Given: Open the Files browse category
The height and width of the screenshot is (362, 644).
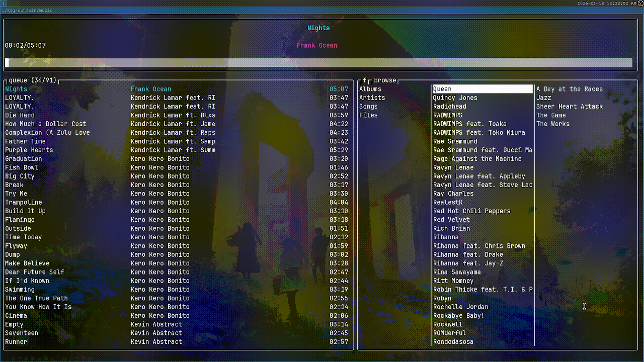Looking at the screenshot, I should pos(368,115).
